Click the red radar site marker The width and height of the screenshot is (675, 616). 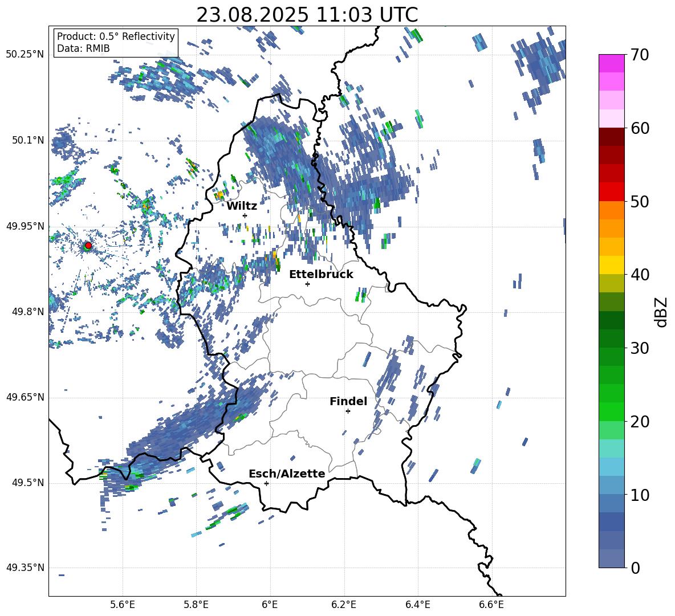[88, 246]
